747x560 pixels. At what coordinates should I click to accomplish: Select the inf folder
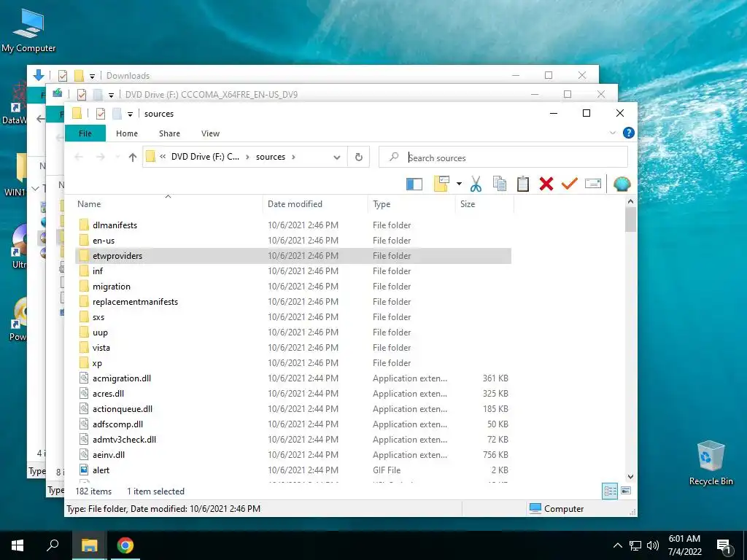[x=293, y=271]
